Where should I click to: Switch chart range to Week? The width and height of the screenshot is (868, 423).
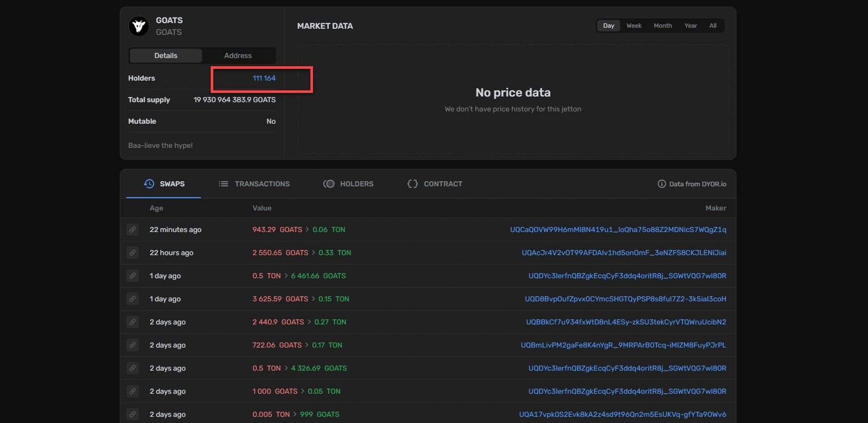pyautogui.click(x=634, y=26)
